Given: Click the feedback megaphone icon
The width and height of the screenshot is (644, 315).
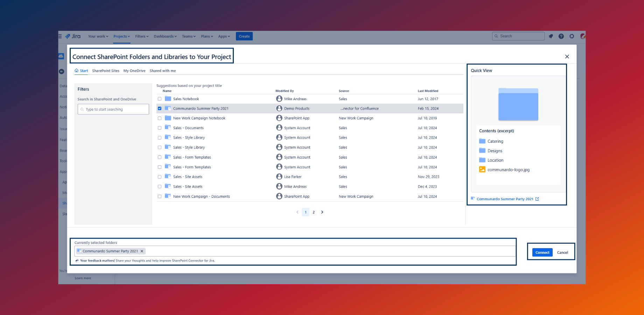Looking at the screenshot, I should point(77,260).
